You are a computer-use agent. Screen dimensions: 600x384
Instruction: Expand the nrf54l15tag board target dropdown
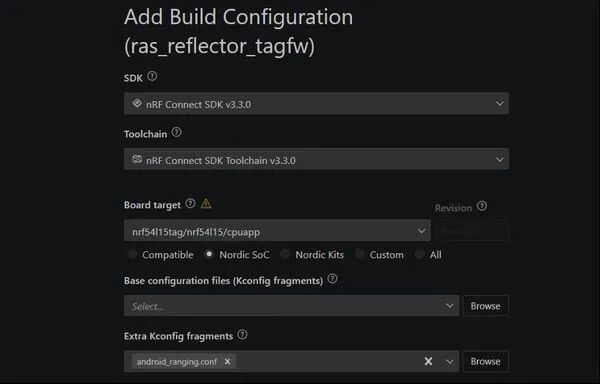pos(277,231)
